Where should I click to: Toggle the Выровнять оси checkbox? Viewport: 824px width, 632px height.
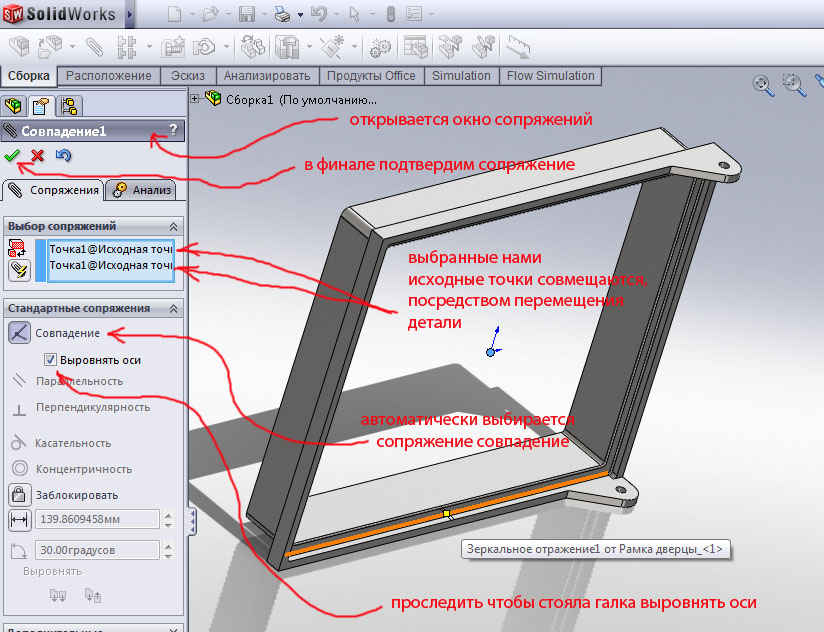51,359
